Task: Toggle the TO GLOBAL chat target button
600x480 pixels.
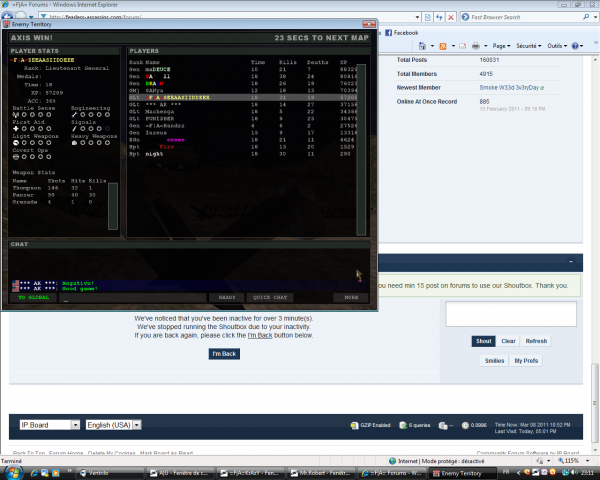Action: [34, 297]
